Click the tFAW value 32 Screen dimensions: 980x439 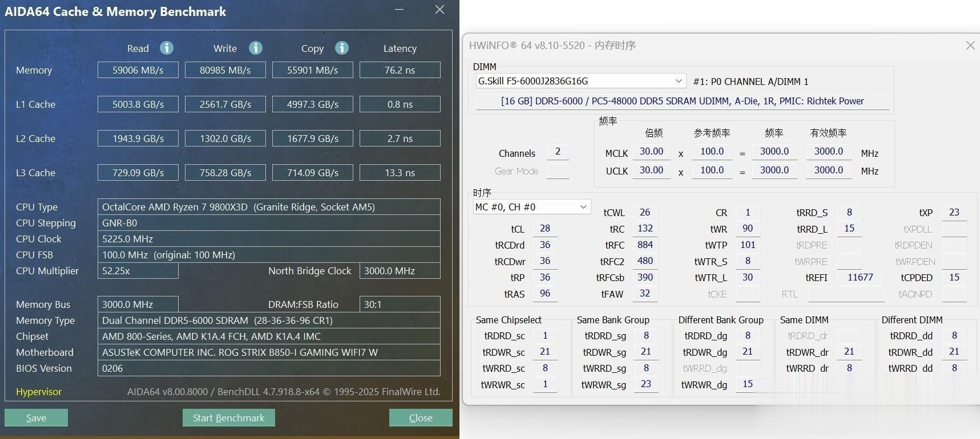coord(645,294)
